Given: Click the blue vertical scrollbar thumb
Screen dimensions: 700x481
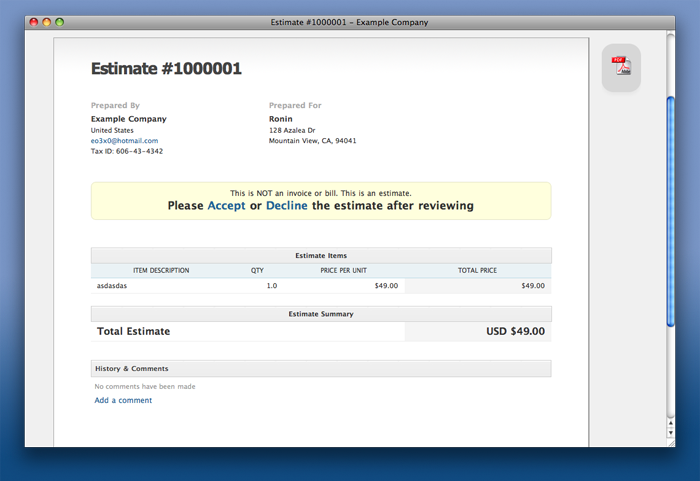Looking at the screenshot, I should [670, 210].
